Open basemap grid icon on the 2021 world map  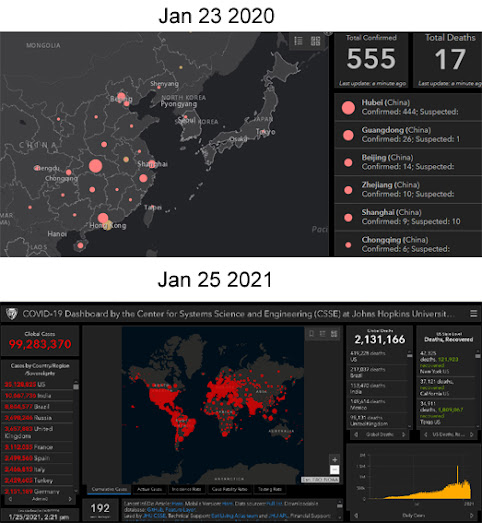[x=334, y=334]
